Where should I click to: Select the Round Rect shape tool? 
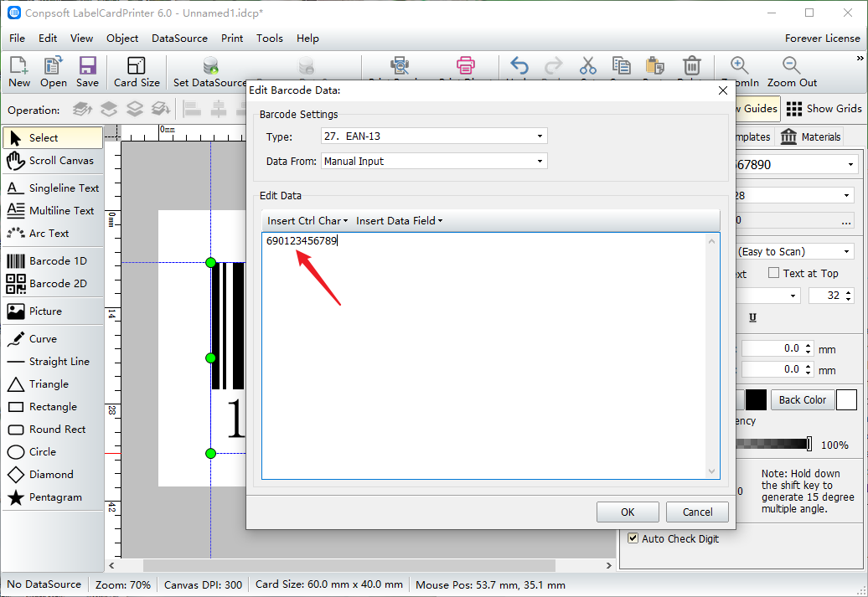pos(53,430)
